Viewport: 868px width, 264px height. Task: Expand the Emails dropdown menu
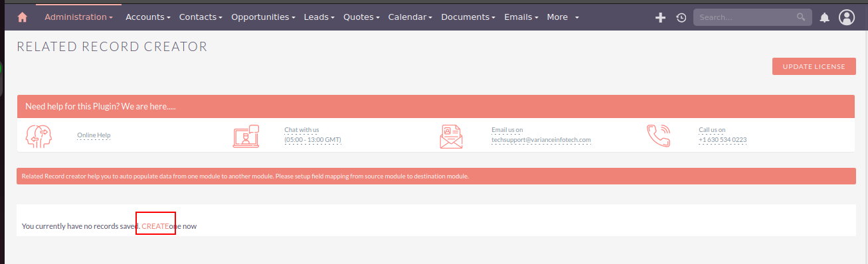(521, 17)
